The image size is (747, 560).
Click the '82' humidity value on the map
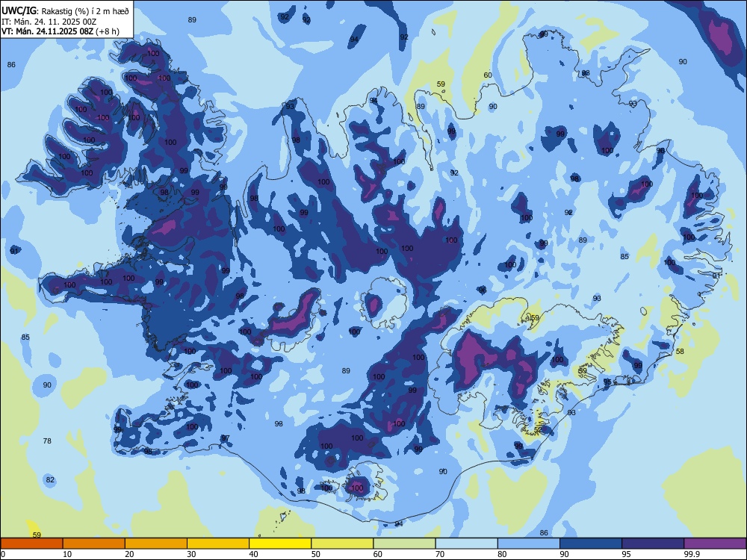coord(50,480)
